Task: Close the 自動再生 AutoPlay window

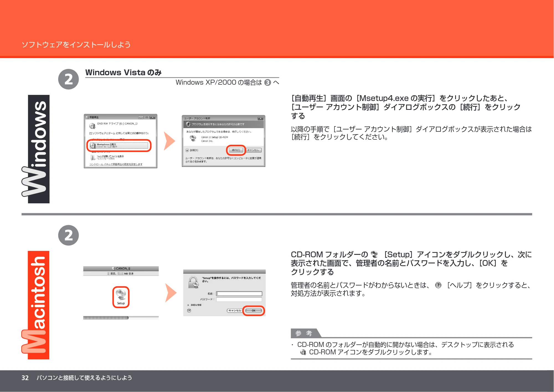Action: (153, 117)
